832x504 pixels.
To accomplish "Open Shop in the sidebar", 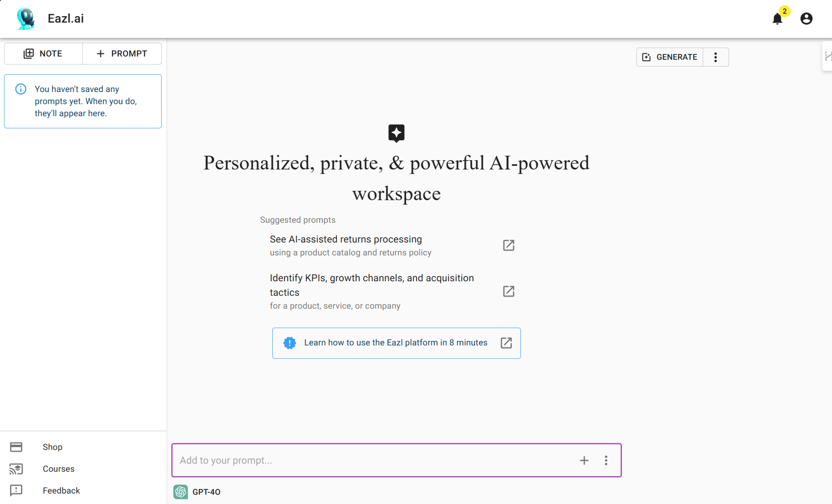I will [x=52, y=447].
